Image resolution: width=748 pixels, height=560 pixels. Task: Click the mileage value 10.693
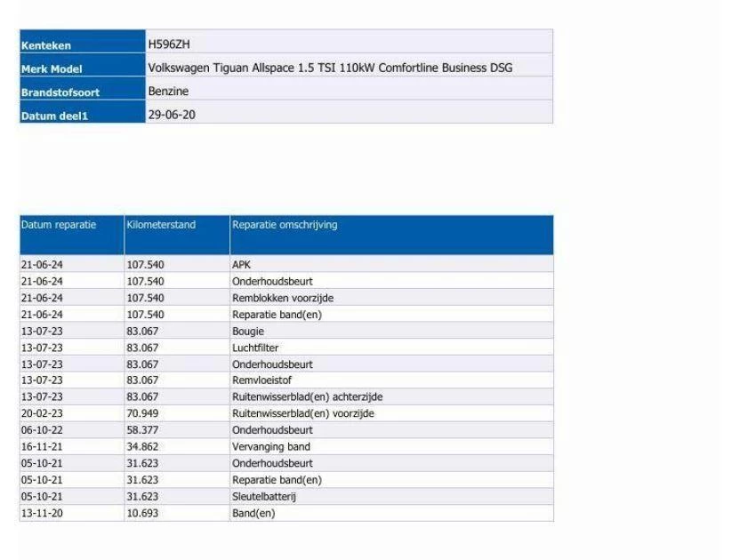[142, 514]
